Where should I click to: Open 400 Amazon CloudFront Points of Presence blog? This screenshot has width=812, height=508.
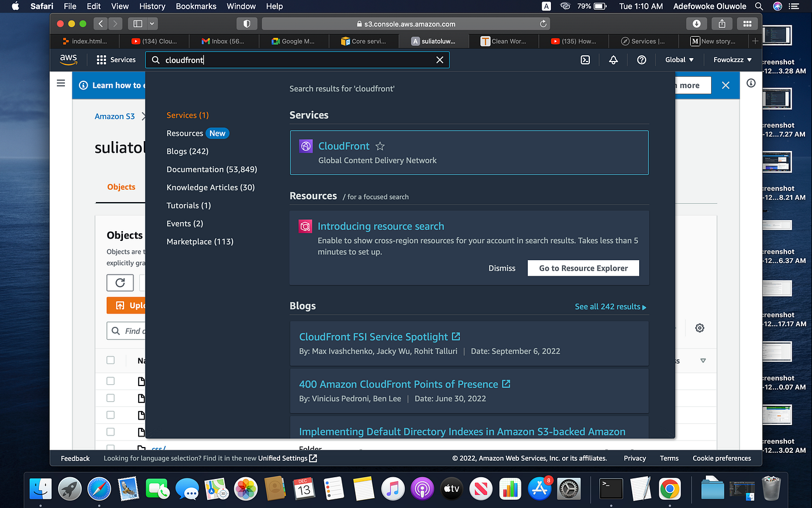pyautogui.click(x=404, y=384)
